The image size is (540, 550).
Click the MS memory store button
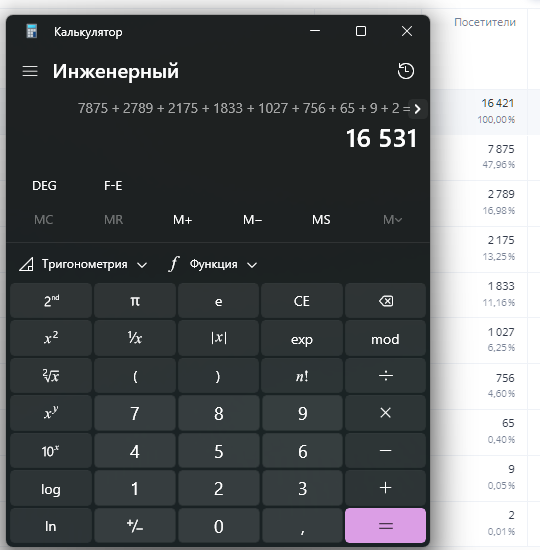[x=321, y=220]
